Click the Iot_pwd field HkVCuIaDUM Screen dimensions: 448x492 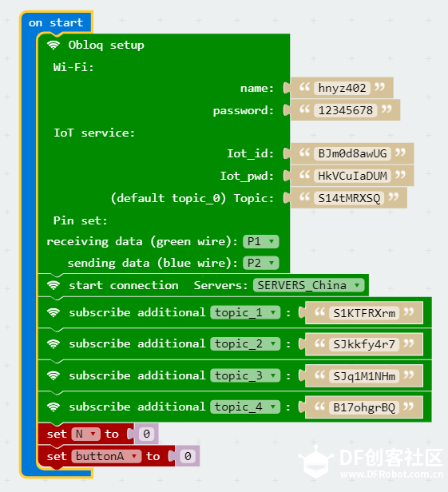(352, 176)
